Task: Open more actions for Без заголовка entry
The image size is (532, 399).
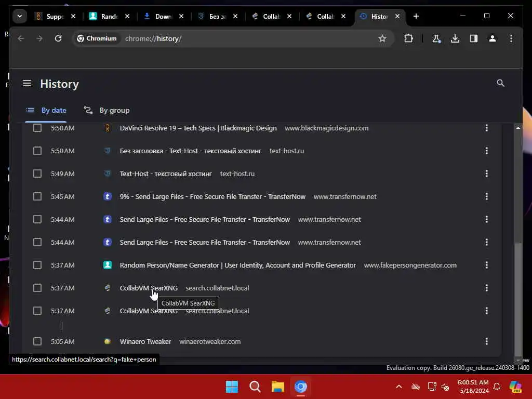Action: pyautogui.click(x=486, y=151)
